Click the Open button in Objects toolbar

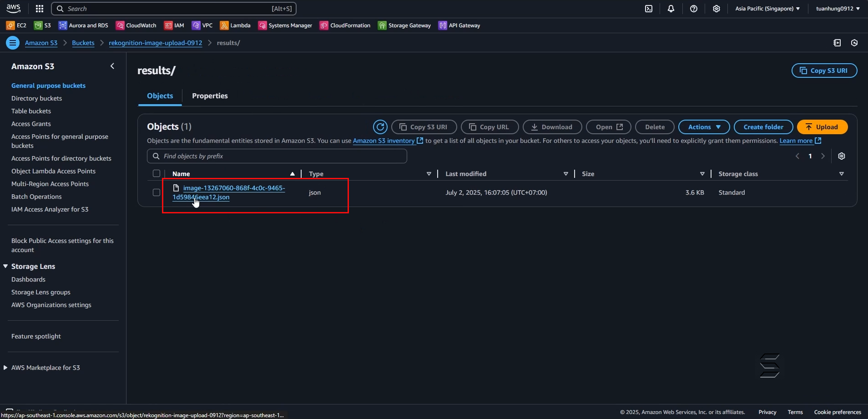pos(609,127)
